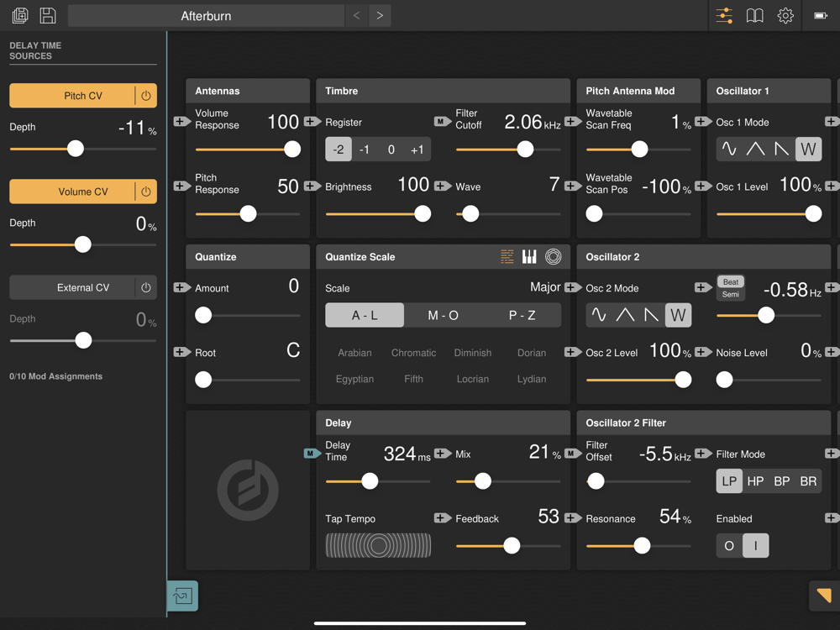The height and width of the screenshot is (630, 840).
Task: Click the mod assign icon for Brightness
Action: pos(312,186)
